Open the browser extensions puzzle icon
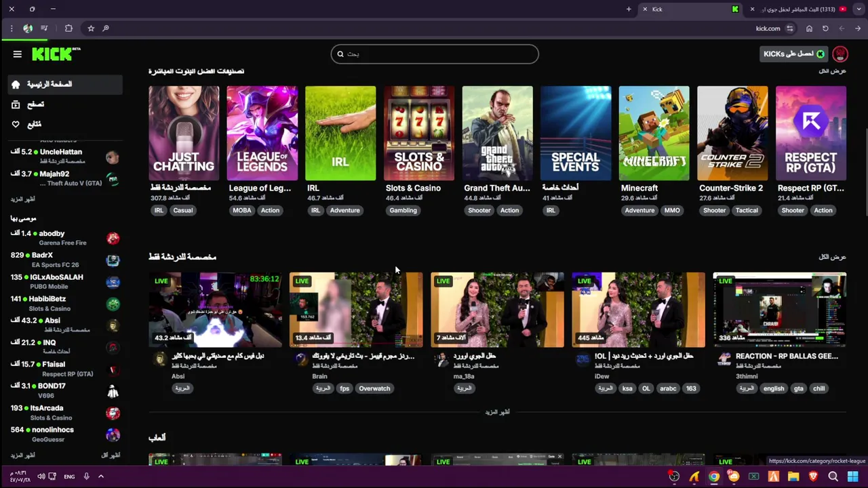Image resolution: width=868 pixels, height=488 pixels. point(68,28)
